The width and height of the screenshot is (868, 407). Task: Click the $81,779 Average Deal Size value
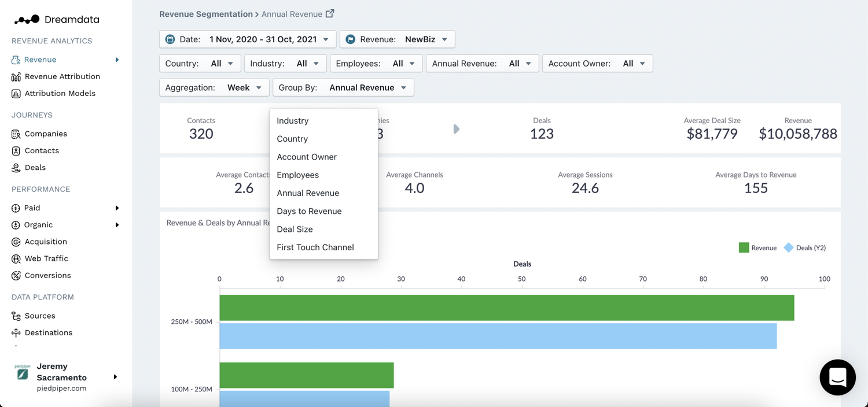[712, 134]
